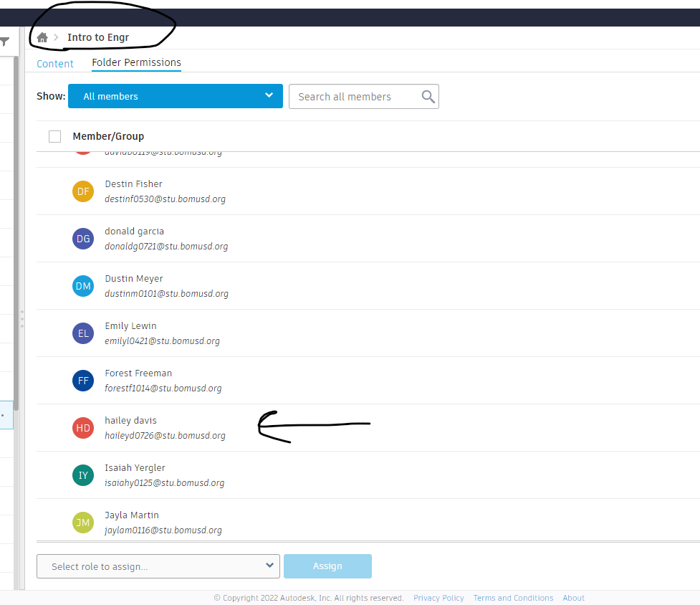Image resolution: width=700 pixels, height=605 pixels.
Task: Open the filter funnel icon
Action: coord(4,42)
